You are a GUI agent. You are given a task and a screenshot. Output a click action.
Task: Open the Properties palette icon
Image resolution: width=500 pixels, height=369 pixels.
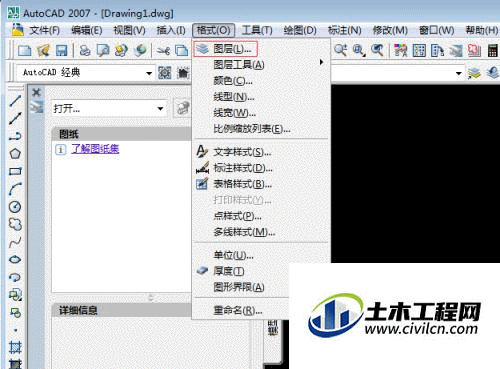(401, 50)
